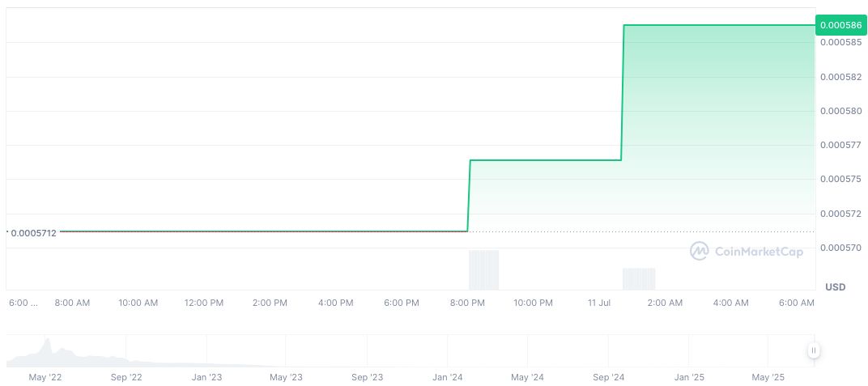Select the volume bar near 8:00 PM

(483, 269)
